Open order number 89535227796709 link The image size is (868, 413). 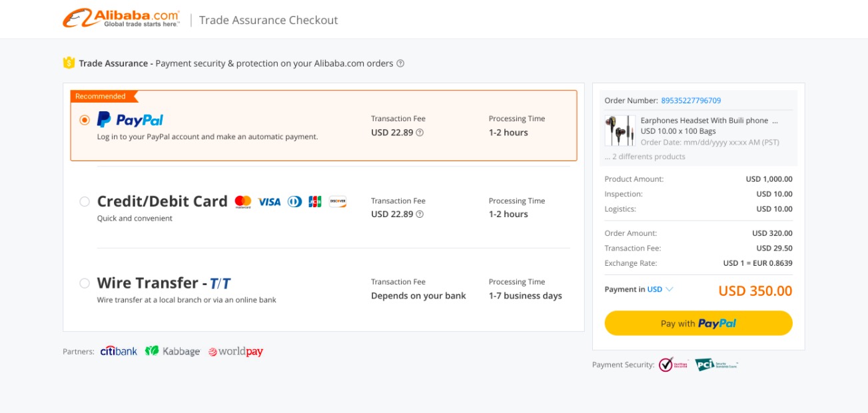pyautogui.click(x=691, y=101)
